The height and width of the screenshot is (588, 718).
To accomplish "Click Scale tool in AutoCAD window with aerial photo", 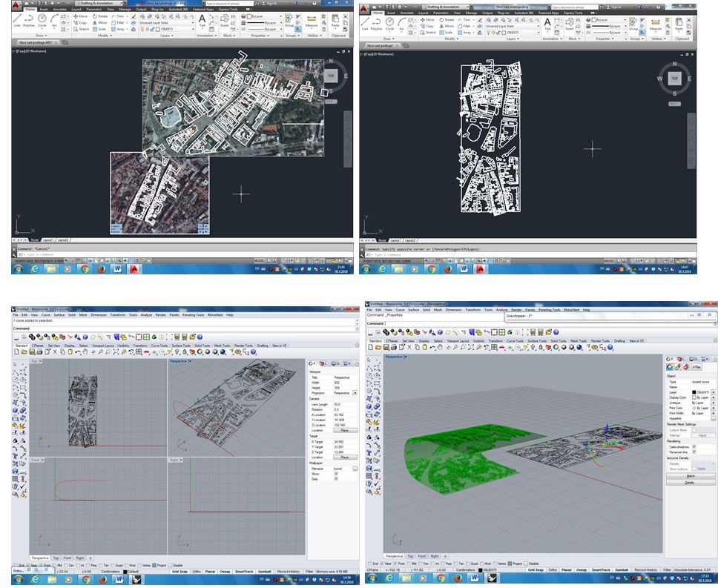I will pyautogui.click(x=99, y=29).
